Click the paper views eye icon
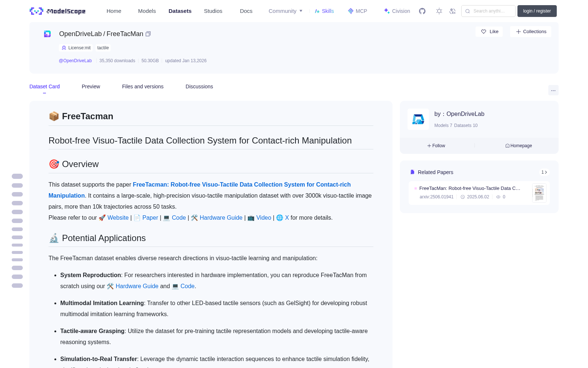The image size is (588, 368). [498, 197]
